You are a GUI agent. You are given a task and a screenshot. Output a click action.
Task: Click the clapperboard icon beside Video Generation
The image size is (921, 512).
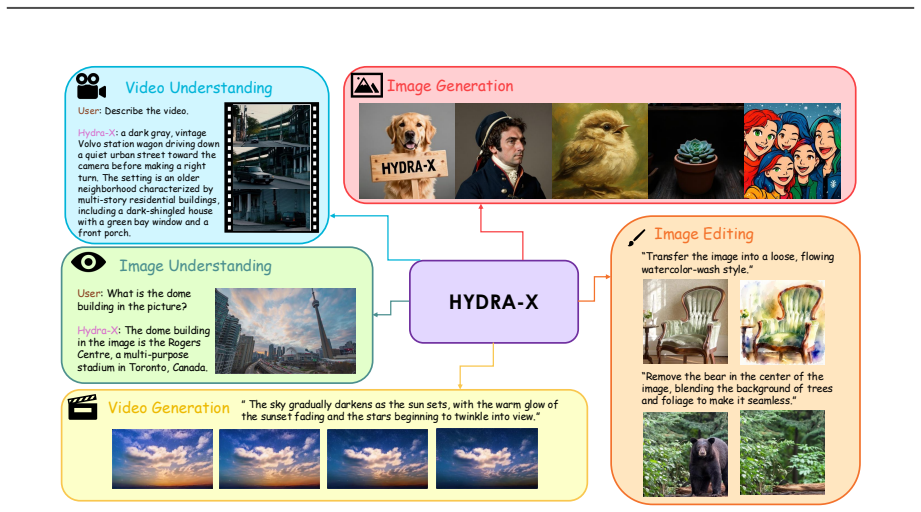tap(82, 407)
